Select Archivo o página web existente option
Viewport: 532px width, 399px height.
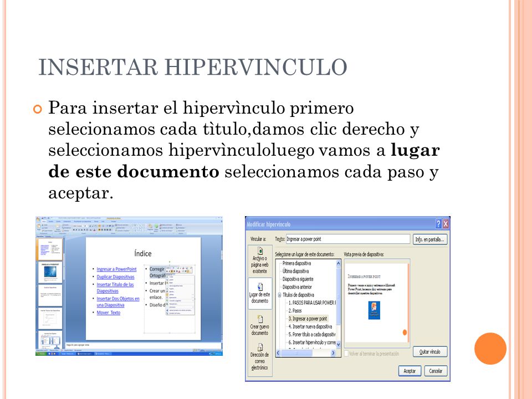click(259, 260)
